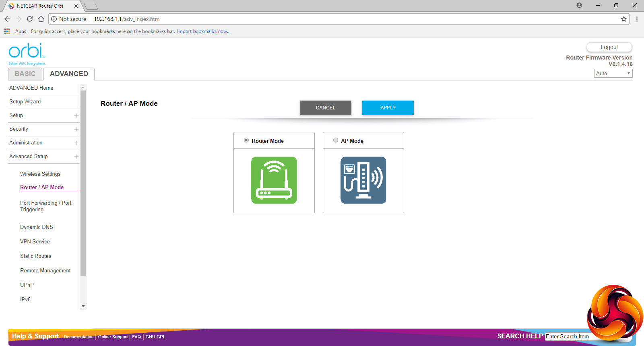Open ADVANCED Home in sidebar
Viewport: 644px width, 346px height.
(x=31, y=88)
